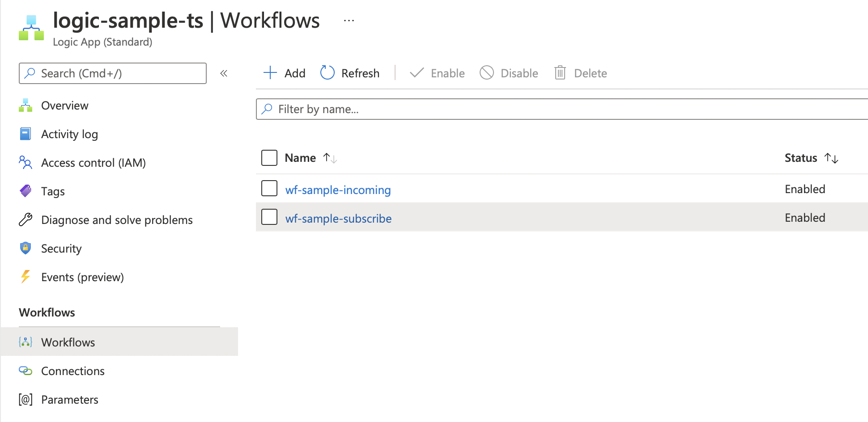Click the Parameters [@] icon
Screen dimensions: 868x422
click(26, 399)
